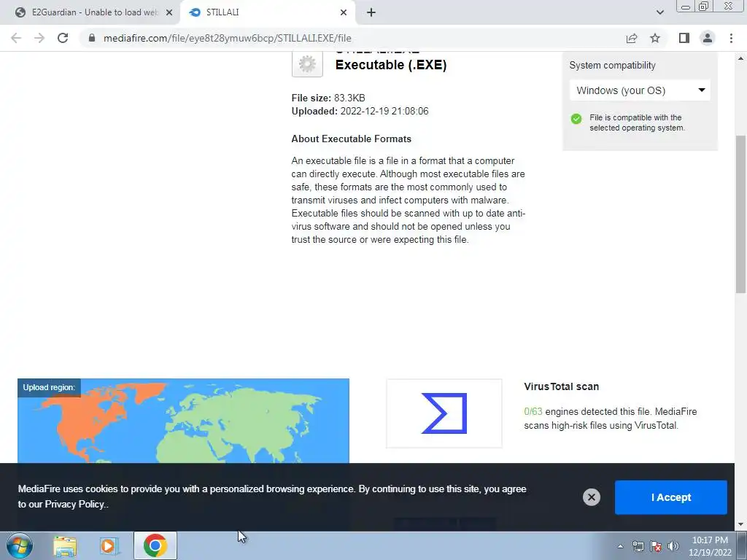Open the Windows (your OS) dropdown
The image size is (747, 560).
pyautogui.click(x=640, y=90)
